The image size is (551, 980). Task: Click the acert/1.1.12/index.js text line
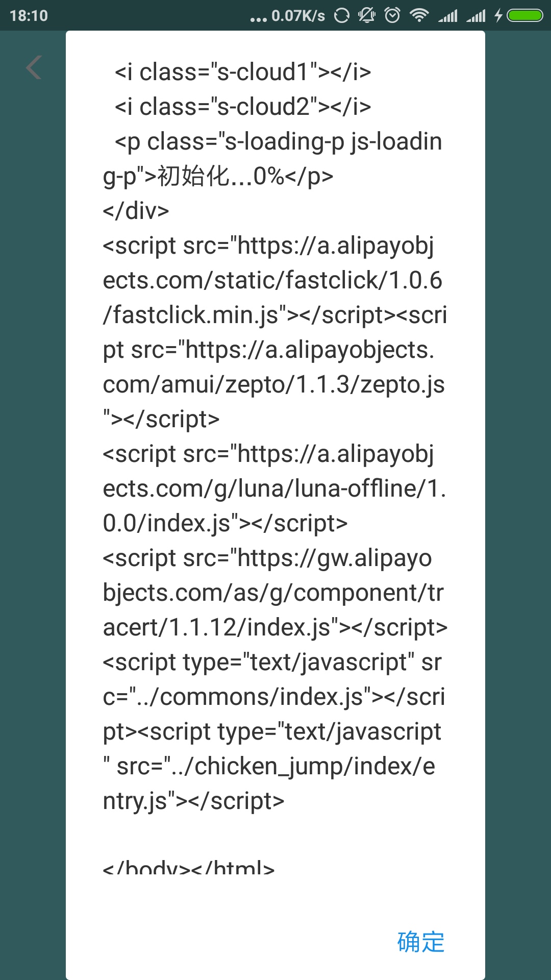[x=275, y=627]
